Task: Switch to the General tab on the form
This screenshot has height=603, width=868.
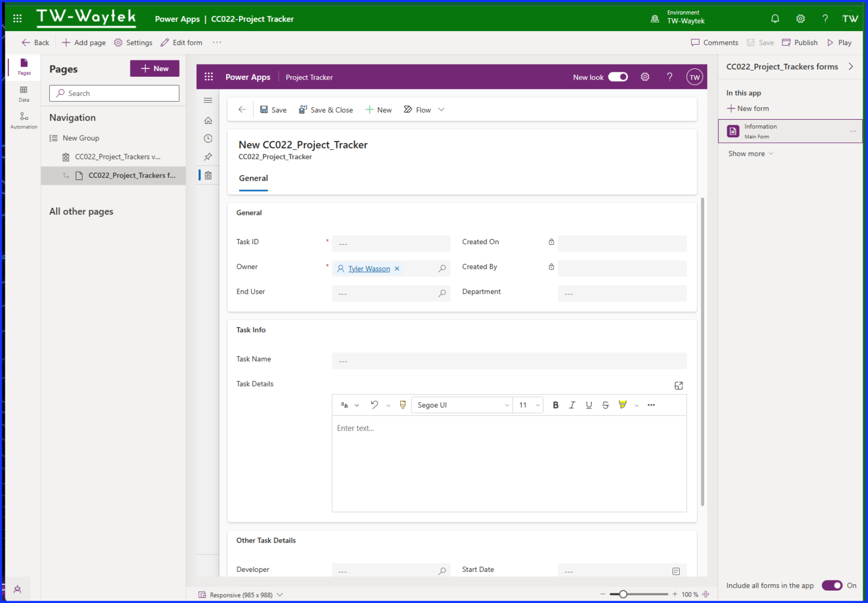Action: (x=253, y=178)
